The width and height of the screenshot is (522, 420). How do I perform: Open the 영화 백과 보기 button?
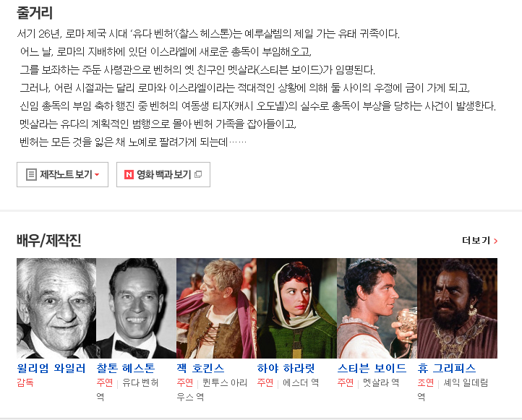click(x=163, y=174)
